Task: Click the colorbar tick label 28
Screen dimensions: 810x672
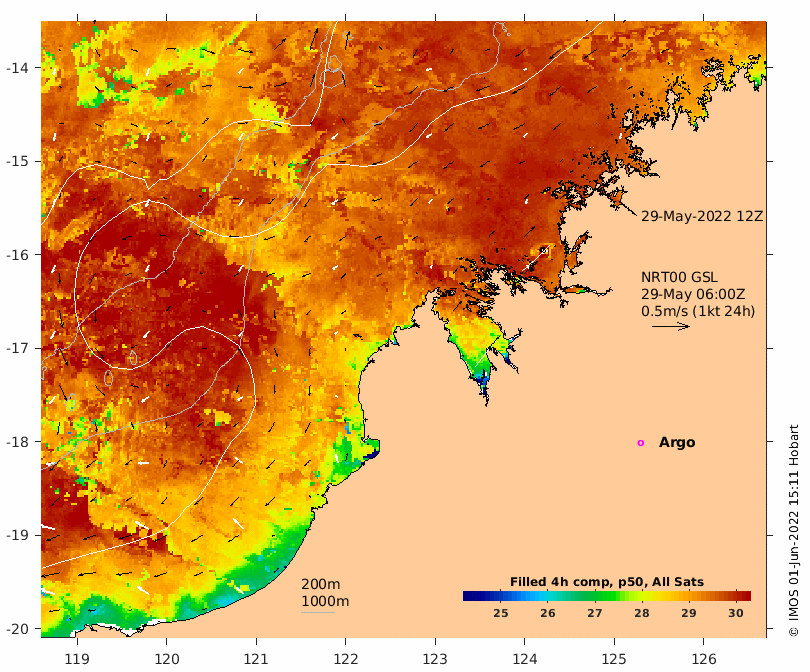Action: tap(642, 613)
